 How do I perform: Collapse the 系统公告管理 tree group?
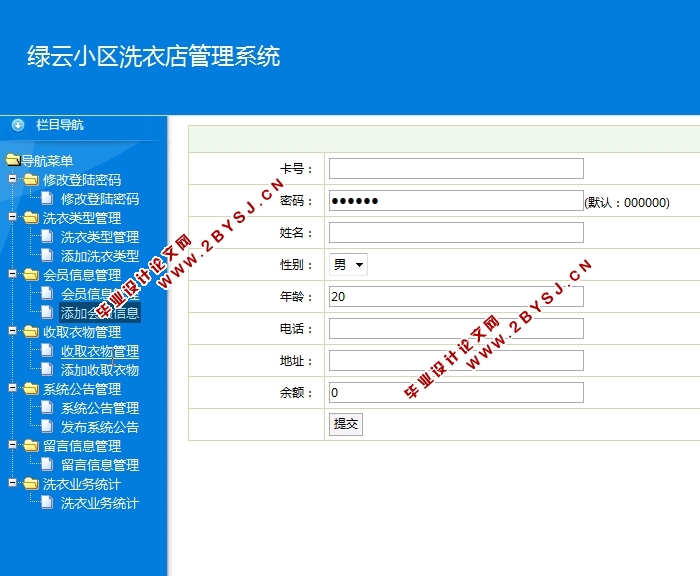12,388
